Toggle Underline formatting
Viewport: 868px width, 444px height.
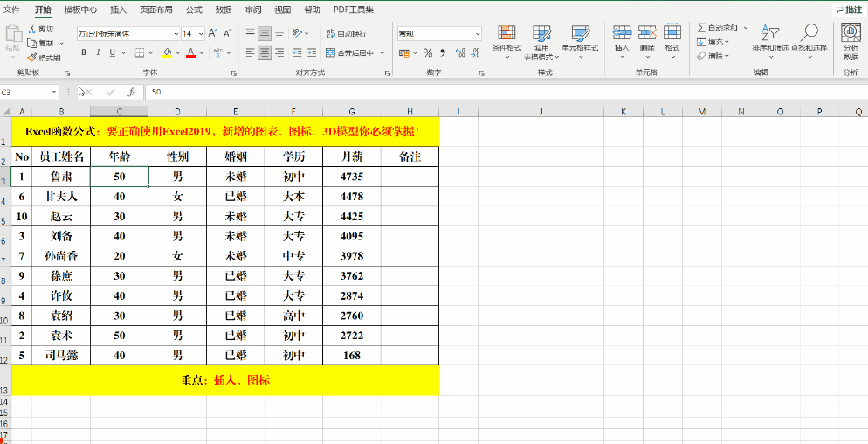(112, 52)
